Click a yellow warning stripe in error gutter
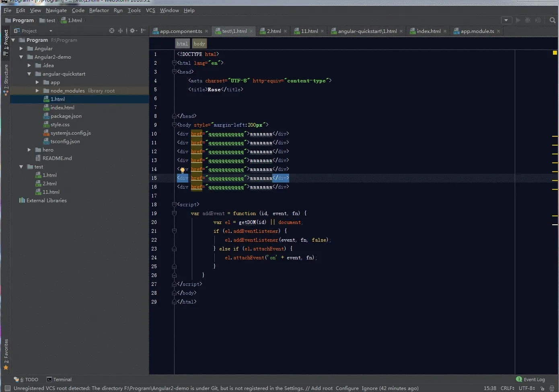Image resolution: width=559 pixels, height=392 pixels. (555, 137)
